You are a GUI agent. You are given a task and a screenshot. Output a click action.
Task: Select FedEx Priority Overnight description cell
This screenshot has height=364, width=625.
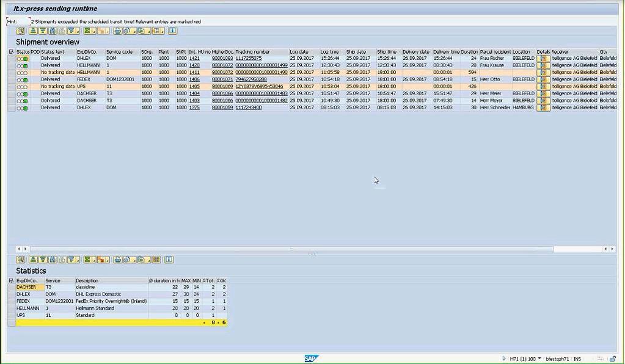point(111,302)
